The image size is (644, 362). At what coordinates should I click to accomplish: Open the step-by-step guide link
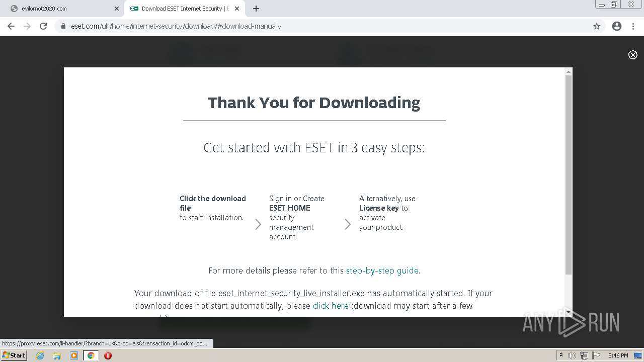click(x=382, y=270)
